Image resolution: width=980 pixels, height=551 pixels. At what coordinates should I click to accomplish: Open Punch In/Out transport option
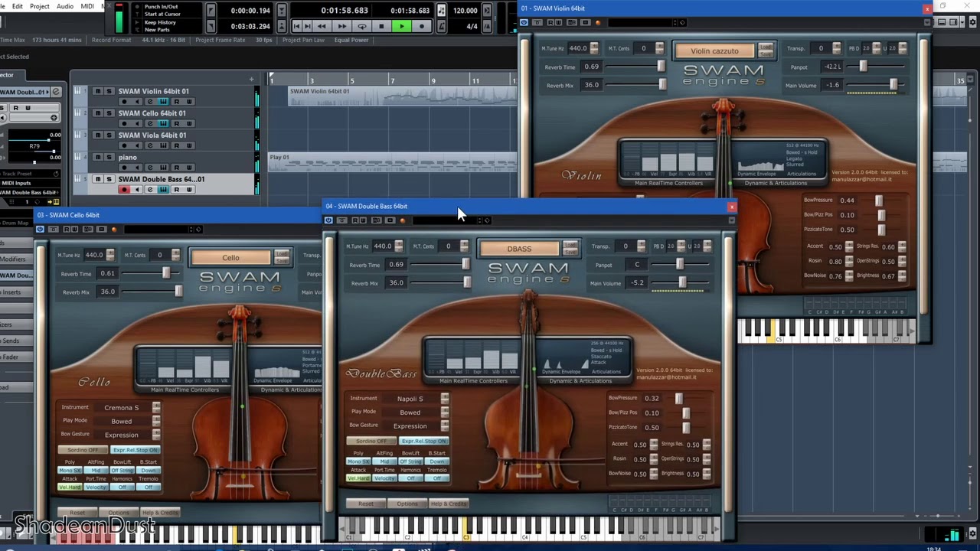coord(161,7)
